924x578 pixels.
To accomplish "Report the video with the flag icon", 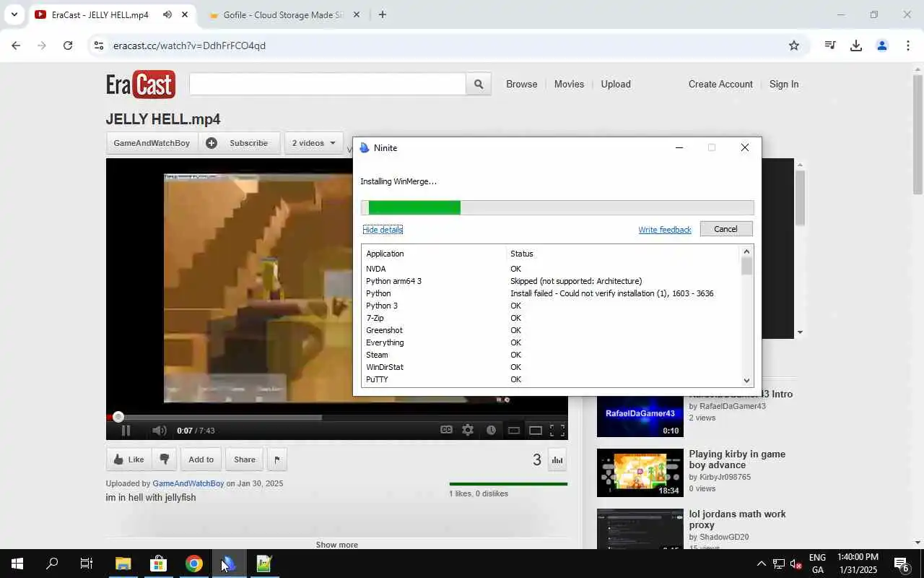I will point(277,460).
